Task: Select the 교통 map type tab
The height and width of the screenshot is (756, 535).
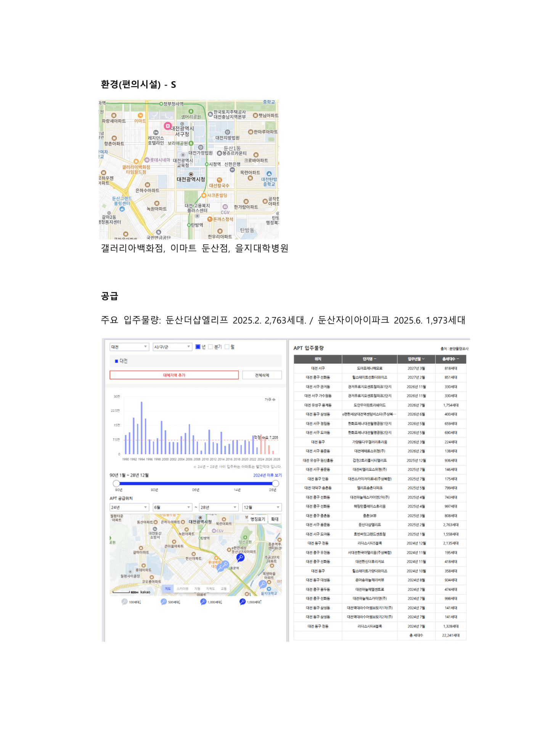Action: click(x=223, y=589)
